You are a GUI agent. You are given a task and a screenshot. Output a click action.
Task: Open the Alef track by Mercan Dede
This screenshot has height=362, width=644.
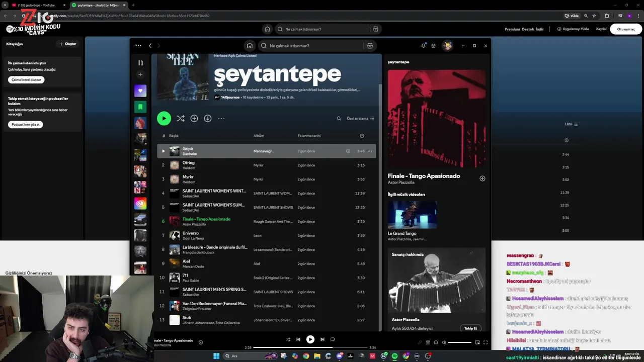(x=186, y=261)
